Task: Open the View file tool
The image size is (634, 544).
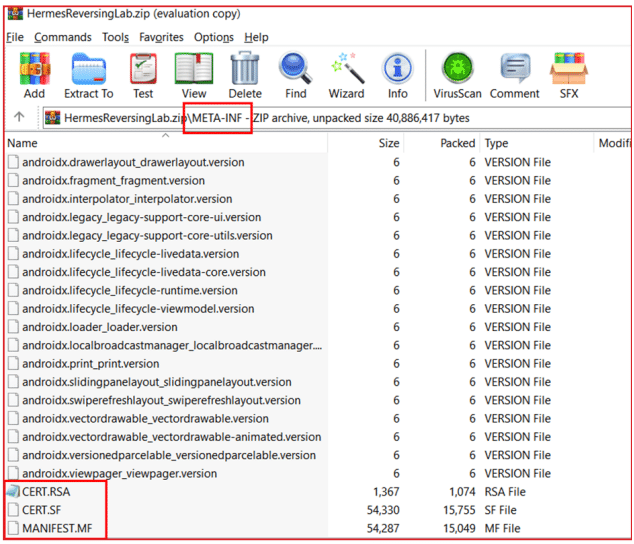Action: click(x=194, y=69)
